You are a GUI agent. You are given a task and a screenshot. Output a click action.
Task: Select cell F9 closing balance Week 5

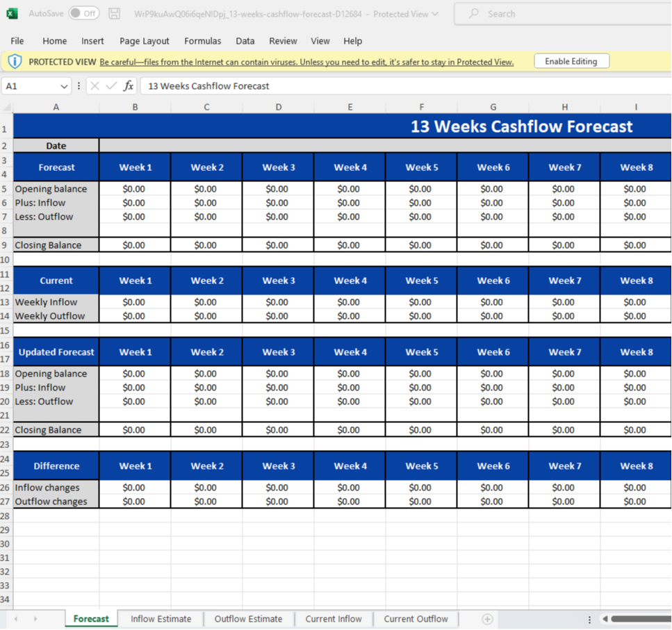[x=421, y=245]
